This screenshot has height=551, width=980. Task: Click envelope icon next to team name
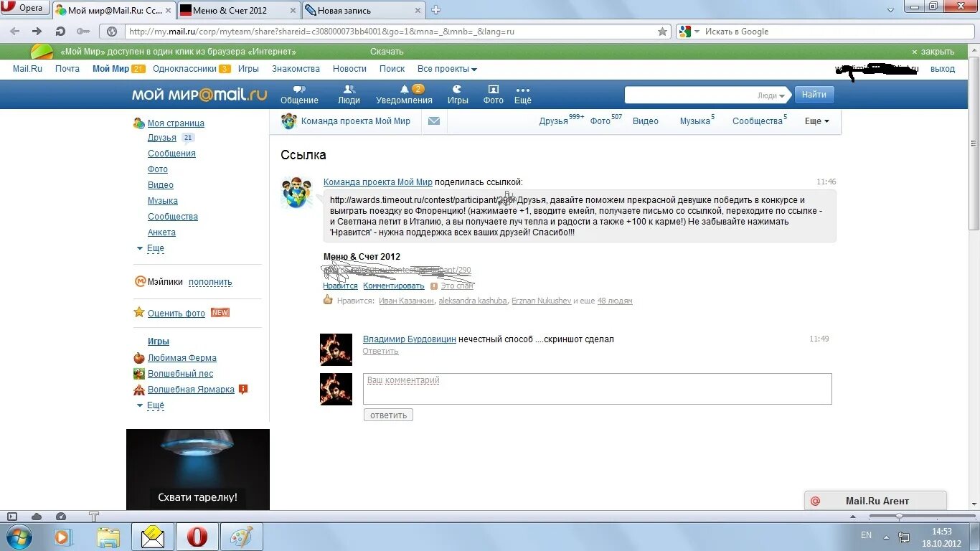433,121
